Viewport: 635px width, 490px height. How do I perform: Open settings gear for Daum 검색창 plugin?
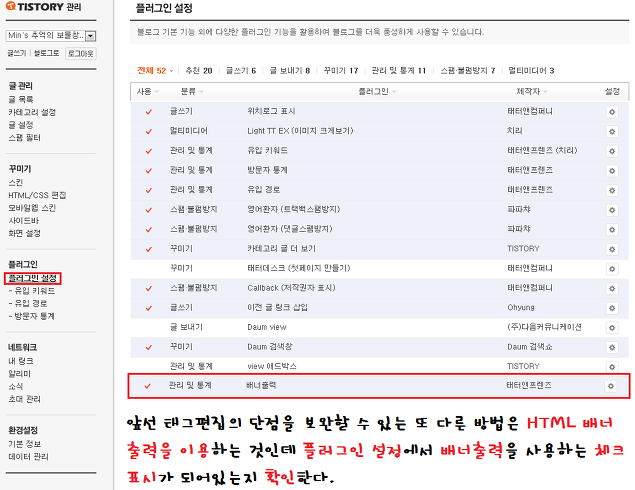(x=612, y=347)
